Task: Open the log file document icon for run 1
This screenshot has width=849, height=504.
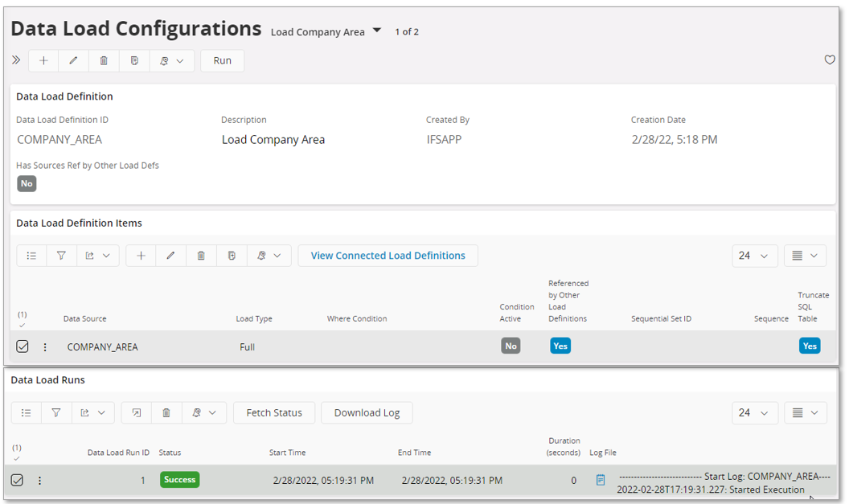Action: point(600,480)
